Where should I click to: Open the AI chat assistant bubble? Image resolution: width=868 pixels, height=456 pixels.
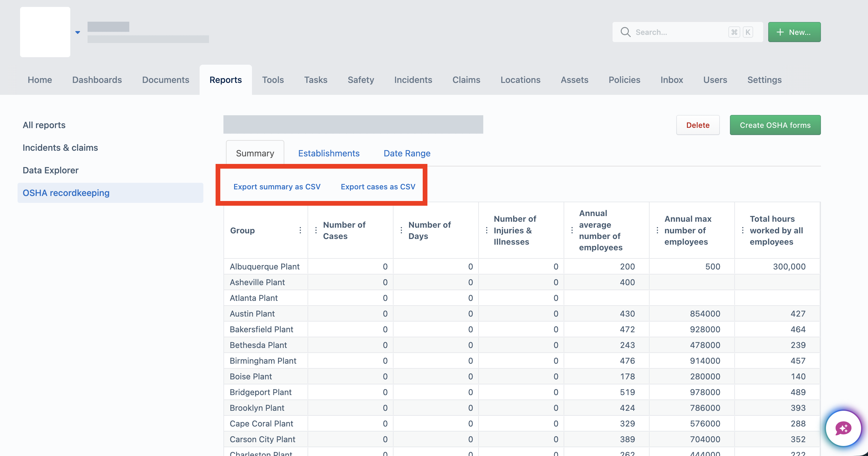tap(844, 428)
